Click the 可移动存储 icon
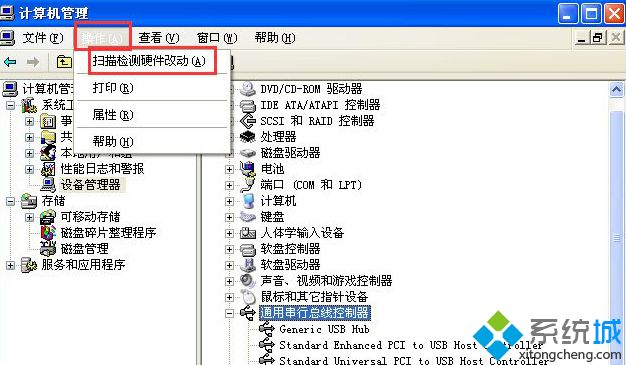Screen dimensions: 626x365 point(48,217)
